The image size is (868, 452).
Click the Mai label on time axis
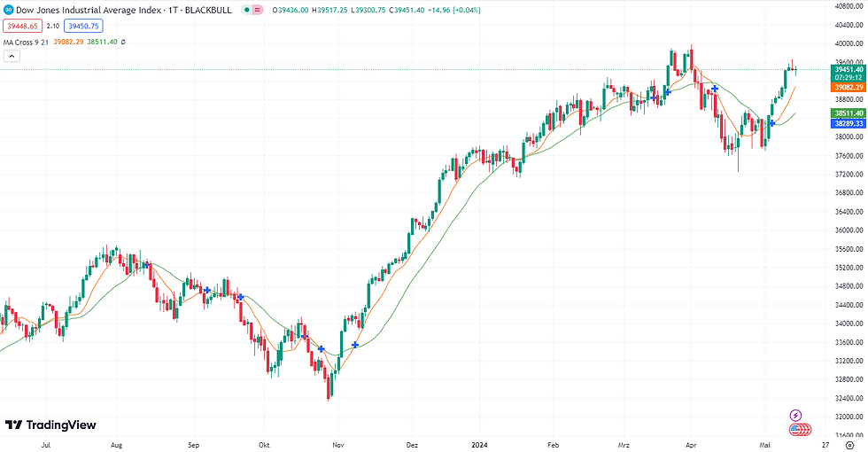pyautogui.click(x=764, y=445)
